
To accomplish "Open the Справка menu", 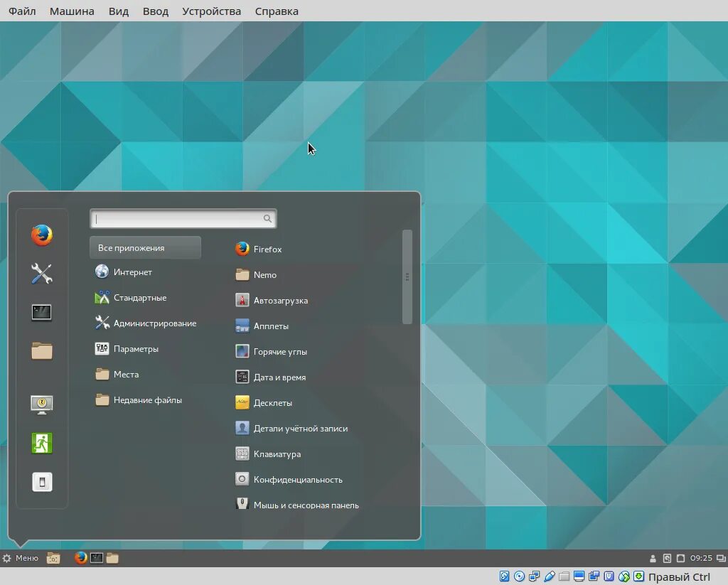I will pos(277,11).
